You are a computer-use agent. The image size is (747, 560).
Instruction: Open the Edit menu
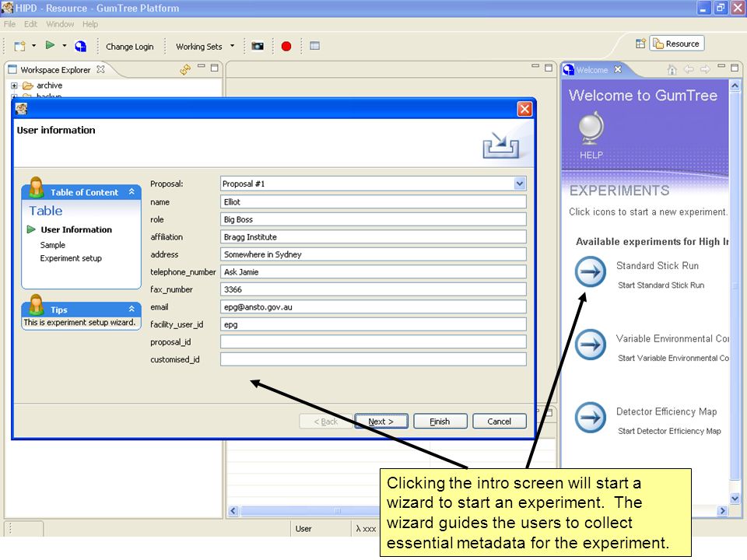pos(30,24)
